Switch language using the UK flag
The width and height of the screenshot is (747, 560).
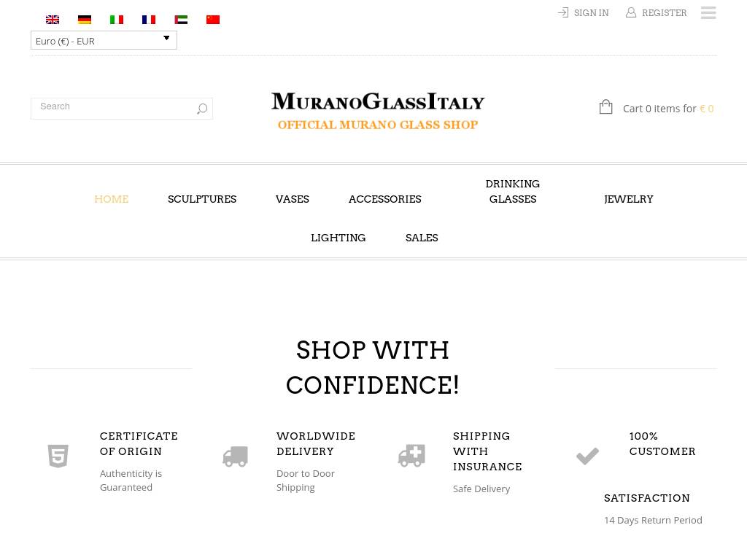point(53,20)
